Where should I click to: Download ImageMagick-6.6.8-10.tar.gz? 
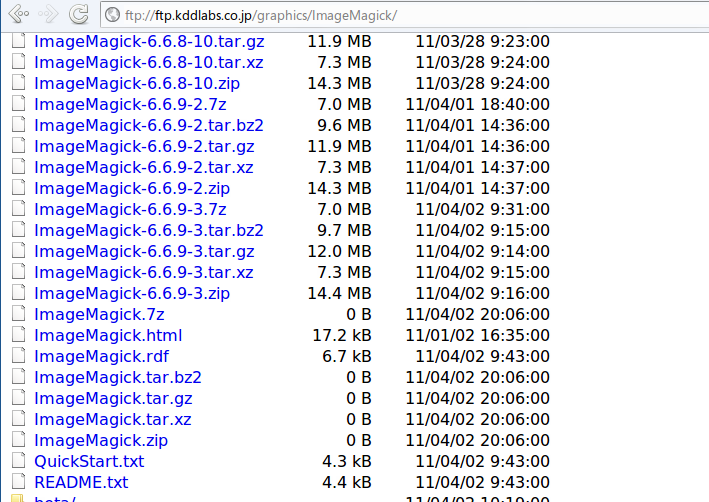[149, 42]
